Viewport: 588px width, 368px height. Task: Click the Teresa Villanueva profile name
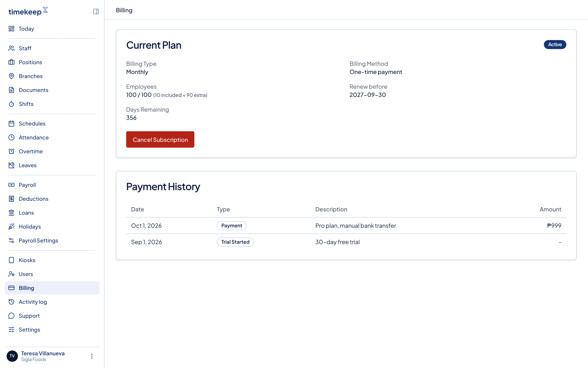point(43,353)
